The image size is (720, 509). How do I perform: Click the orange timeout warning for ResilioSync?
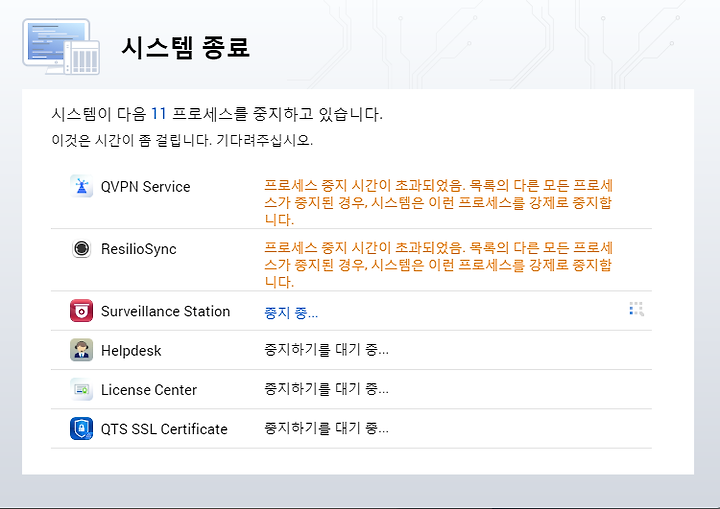(439, 265)
